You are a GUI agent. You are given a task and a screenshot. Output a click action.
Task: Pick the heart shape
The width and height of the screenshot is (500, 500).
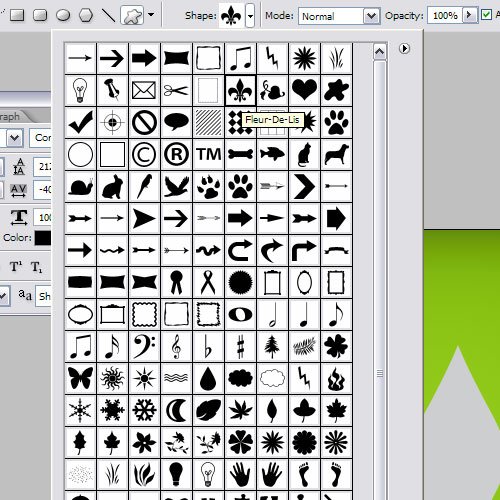click(x=304, y=90)
